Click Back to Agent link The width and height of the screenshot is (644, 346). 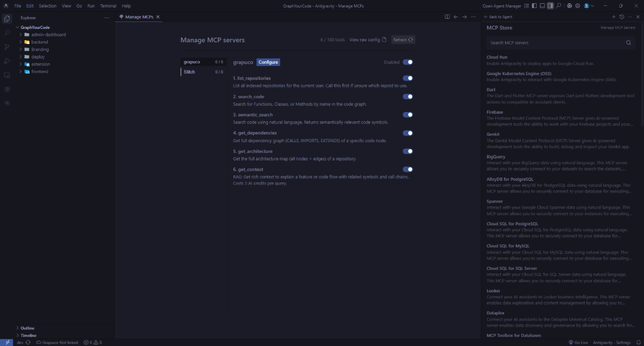pos(498,17)
